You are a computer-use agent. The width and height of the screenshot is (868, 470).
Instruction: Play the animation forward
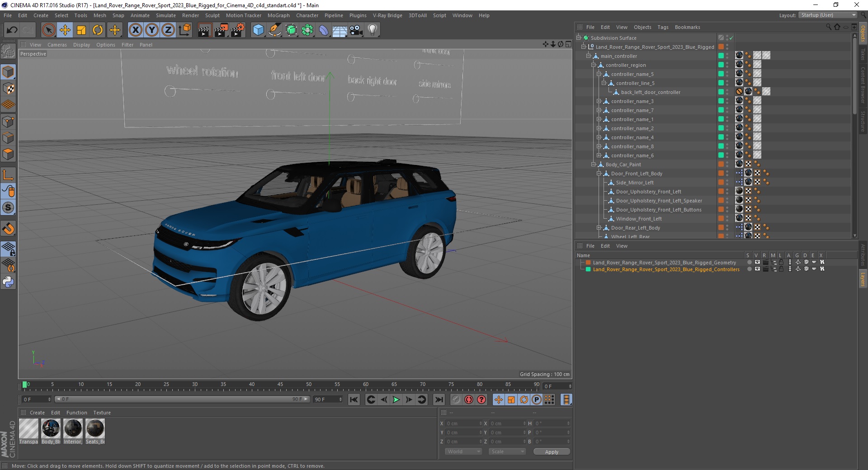coord(396,399)
